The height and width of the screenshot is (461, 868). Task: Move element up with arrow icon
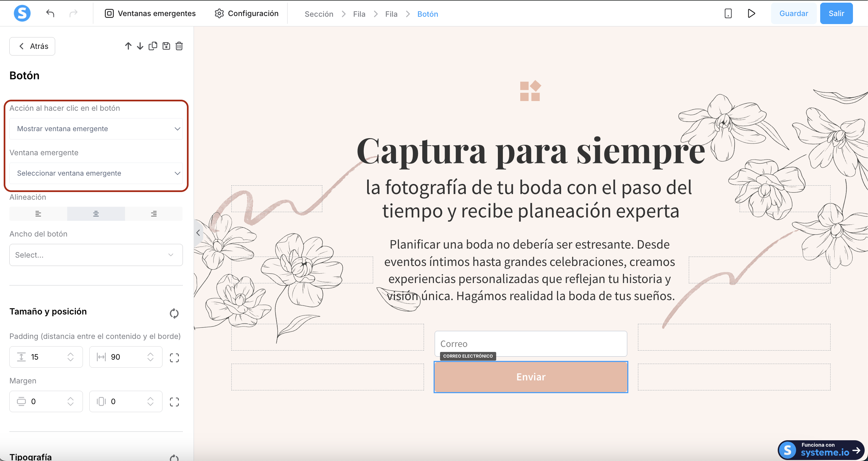[x=128, y=46]
